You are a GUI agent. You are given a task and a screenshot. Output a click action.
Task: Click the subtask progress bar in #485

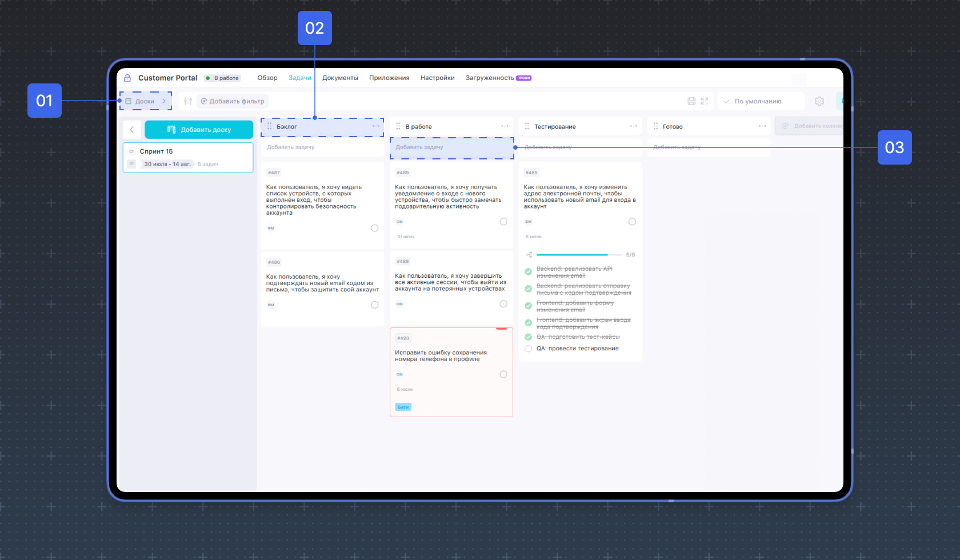(579, 255)
